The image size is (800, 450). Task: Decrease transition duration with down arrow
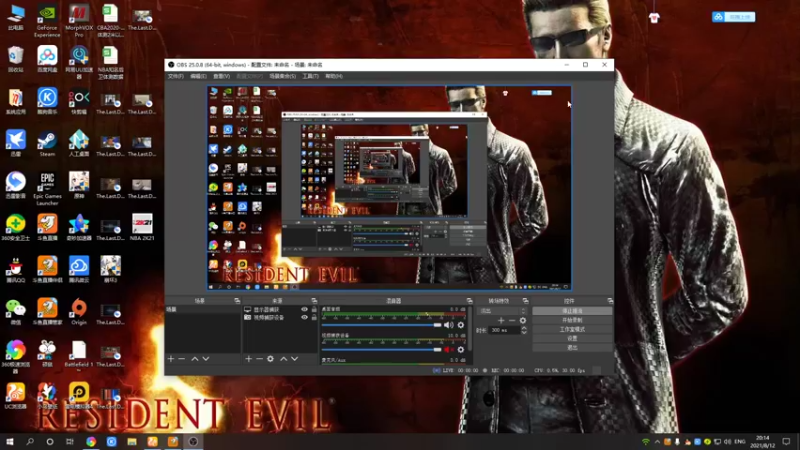pyautogui.click(x=523, y=333)
